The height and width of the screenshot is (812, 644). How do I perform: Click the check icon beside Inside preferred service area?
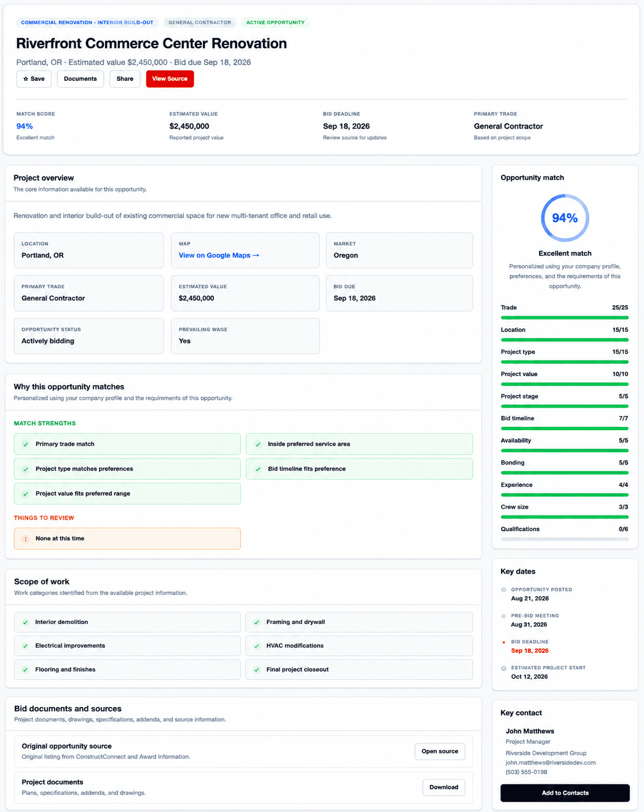pos(258,444)
